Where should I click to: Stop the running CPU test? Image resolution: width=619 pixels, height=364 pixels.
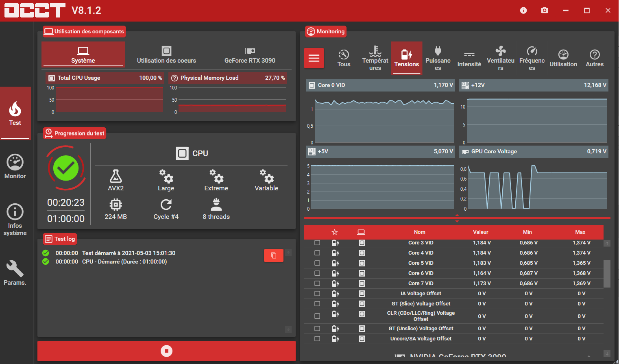pos(166,351)
